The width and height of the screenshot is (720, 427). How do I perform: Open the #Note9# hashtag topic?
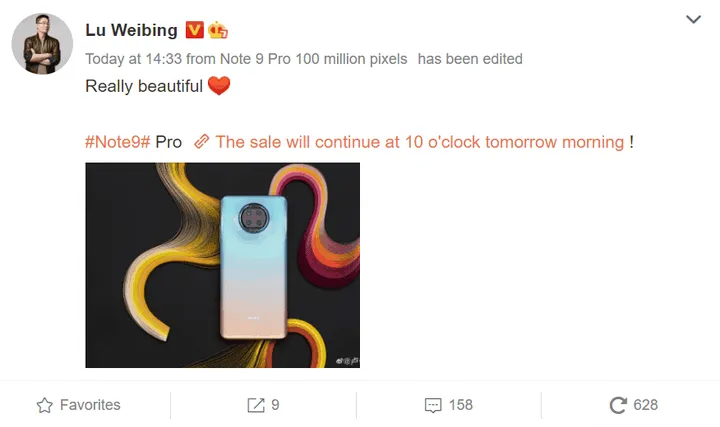(117, 142)
